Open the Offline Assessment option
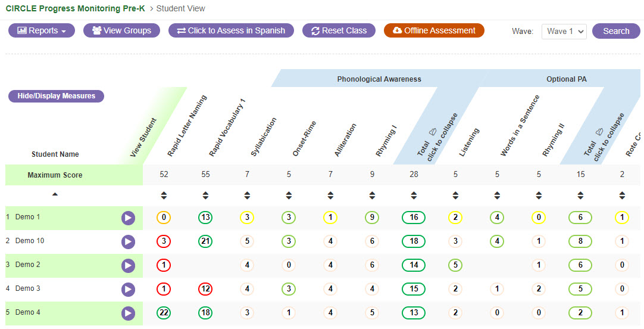This screenshot has width=644, height=329. click(x=434, y=31)
